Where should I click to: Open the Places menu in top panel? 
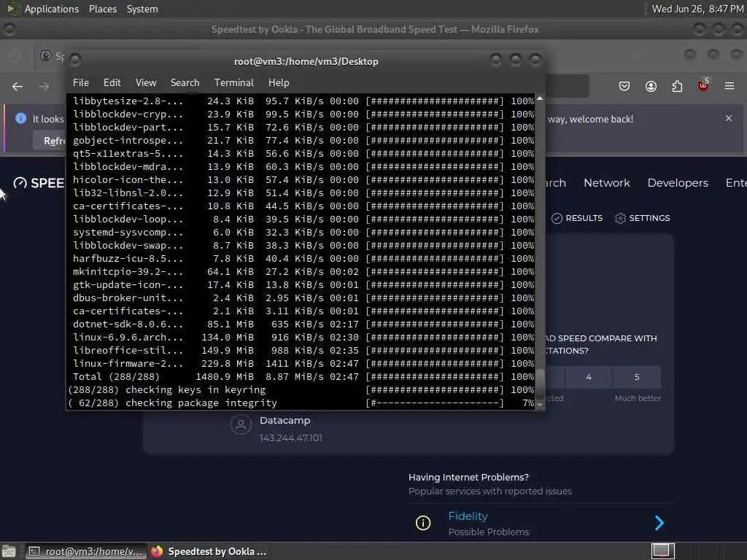(102, 9)
